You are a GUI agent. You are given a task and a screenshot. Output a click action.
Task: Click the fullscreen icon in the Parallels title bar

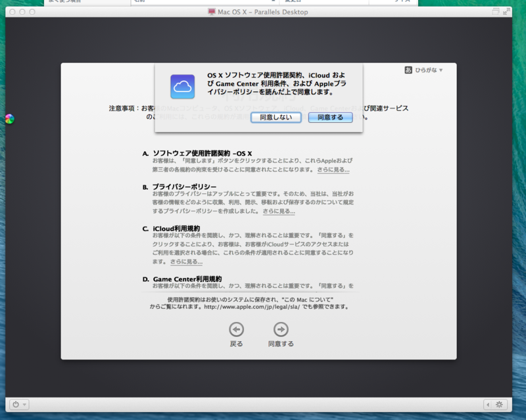pyautogui.click(x=507, y=11)
